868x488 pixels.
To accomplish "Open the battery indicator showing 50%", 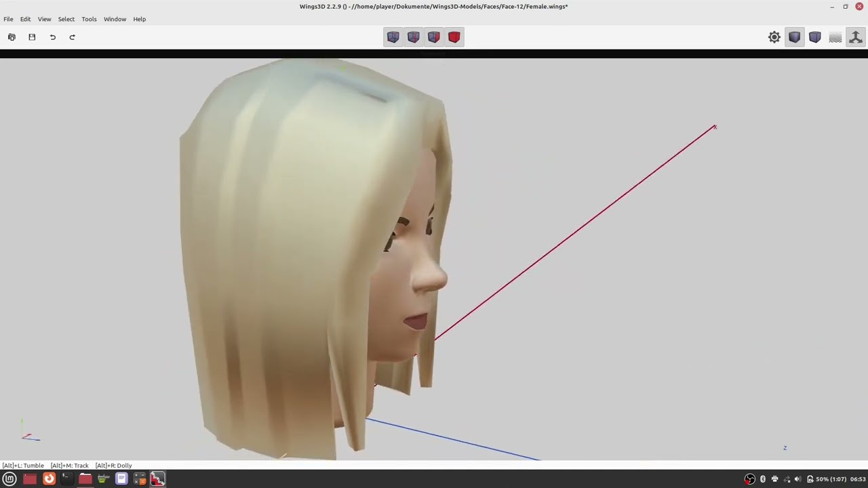I will (x=827, y=479).
